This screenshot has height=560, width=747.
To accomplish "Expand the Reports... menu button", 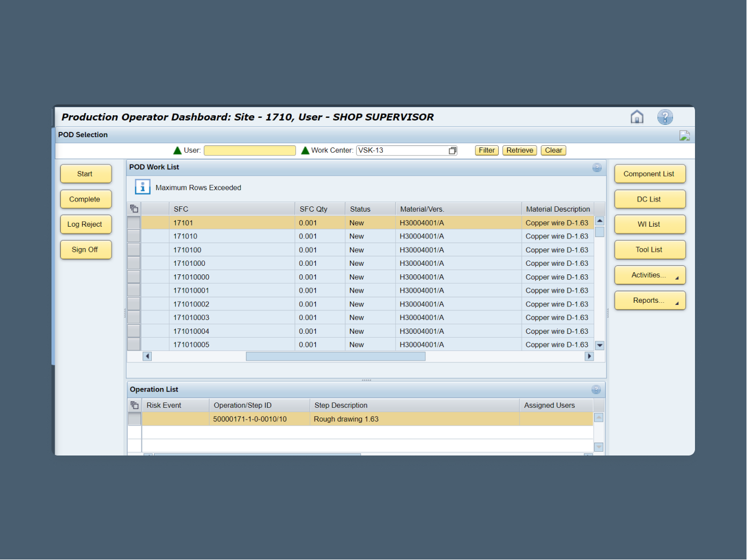I will pyautogui.click(x=650, y=300).
